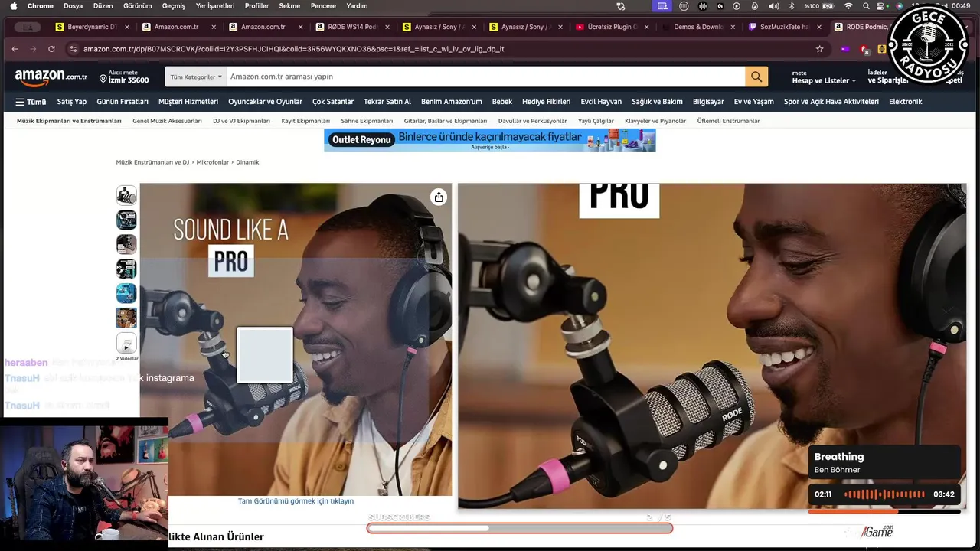Click the Amazon.com.tr logo

pyautogui.click(x=51, y=77)
